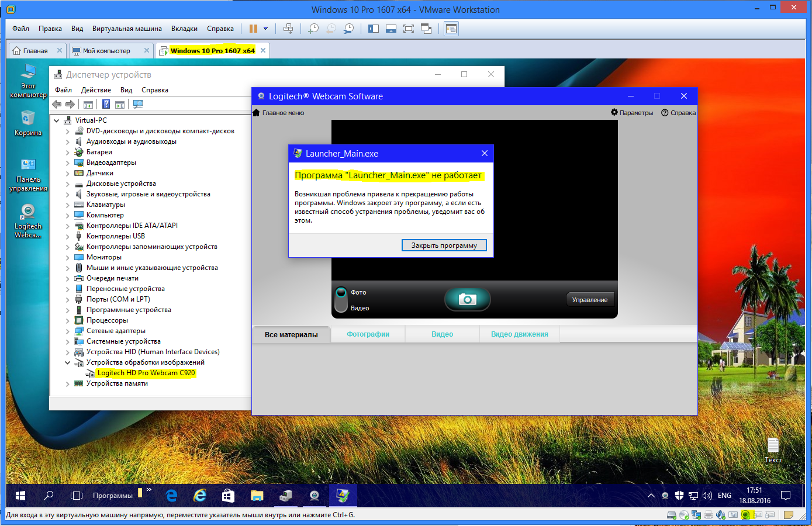Open the Виртуальная машина menu
Image resolution: width=812 pixels, height=526 pixels.
[127, 29]
